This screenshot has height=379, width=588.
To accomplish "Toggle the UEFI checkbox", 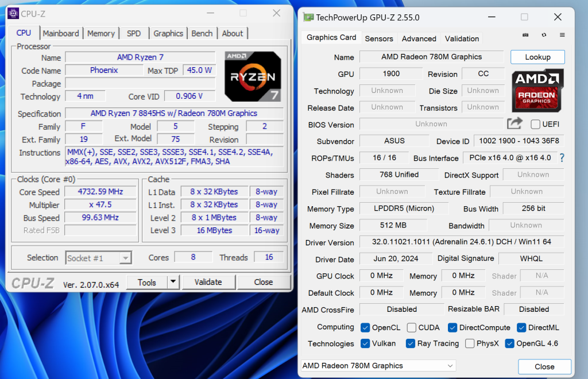I will [x=536, y=124].
